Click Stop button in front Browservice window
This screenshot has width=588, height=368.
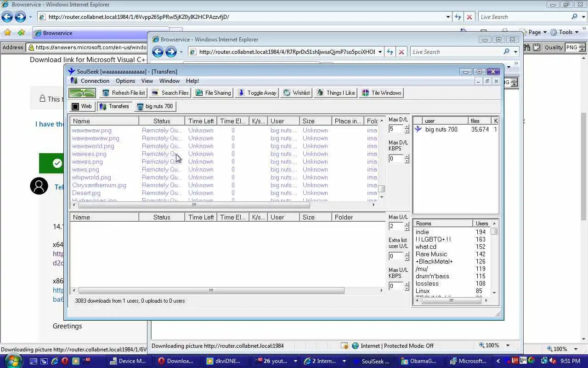(x=401, y=52)
